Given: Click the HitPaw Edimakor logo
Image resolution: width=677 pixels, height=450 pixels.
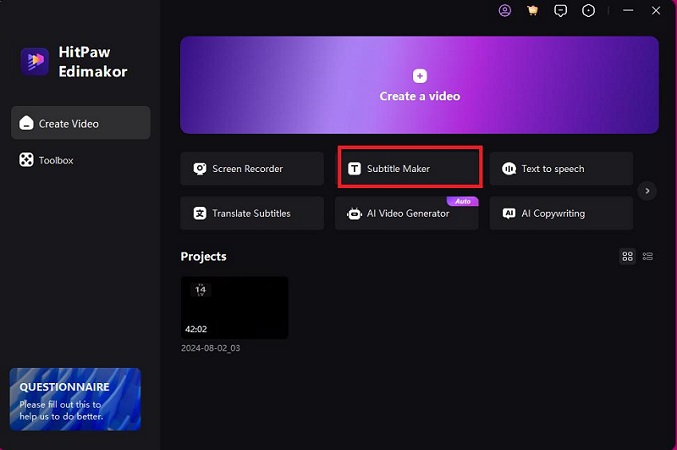Looking at the screenshot, I should click(x=35, y=62).
